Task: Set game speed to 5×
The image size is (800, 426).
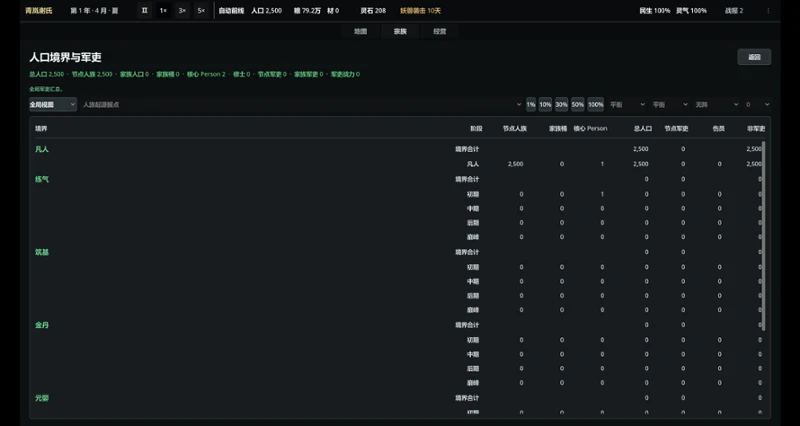Action: (x=201, y=10)
